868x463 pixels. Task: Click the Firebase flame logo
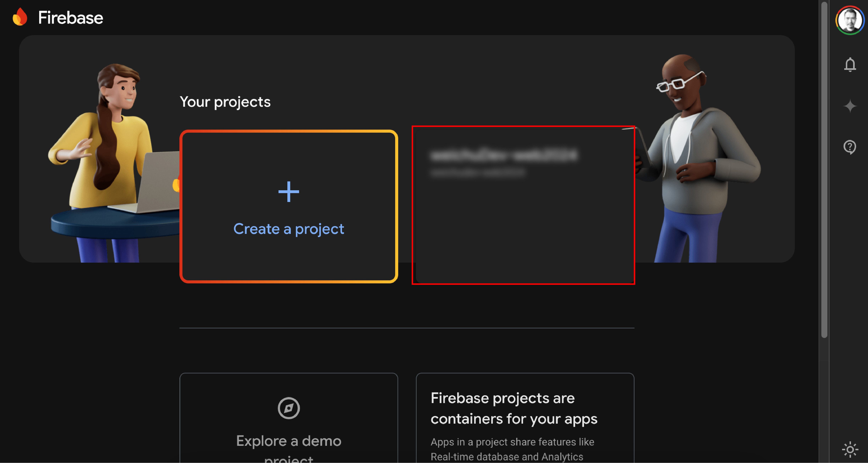[x=20, y=17]
